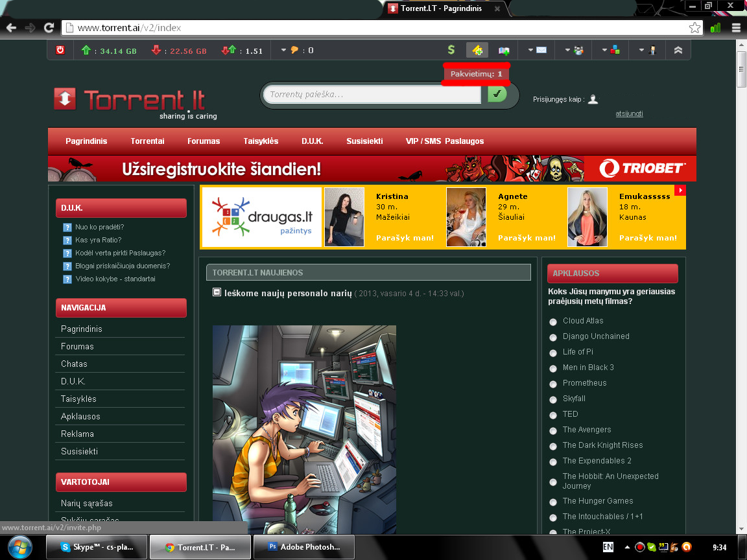Click the green bars extension icon
Viewport: 747px width, 560px height.
[x=715, y=28]
